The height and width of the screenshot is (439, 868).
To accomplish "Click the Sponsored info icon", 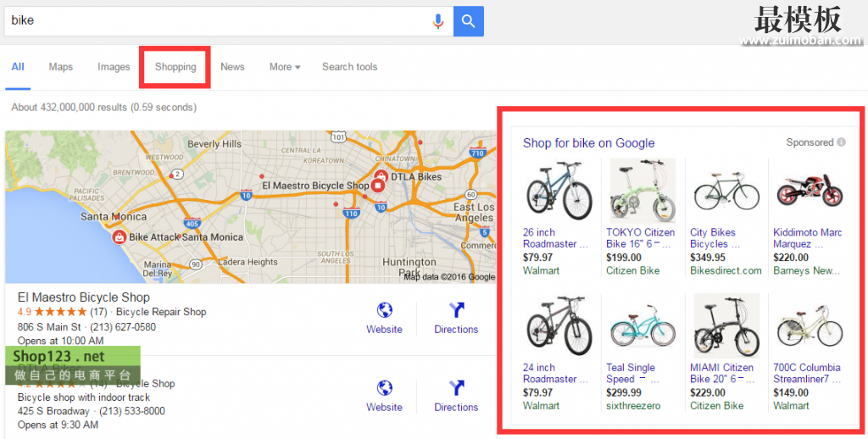I will point(842,142).
